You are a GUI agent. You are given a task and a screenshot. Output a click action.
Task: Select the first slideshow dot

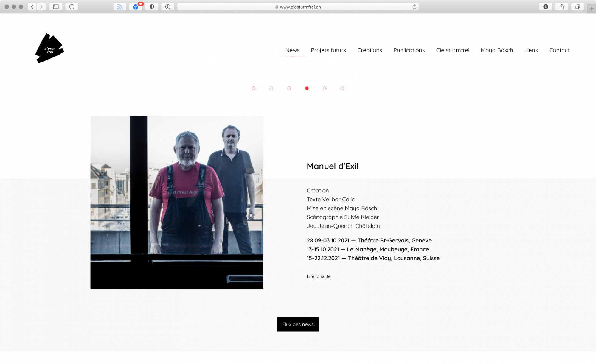click(254, 88)
